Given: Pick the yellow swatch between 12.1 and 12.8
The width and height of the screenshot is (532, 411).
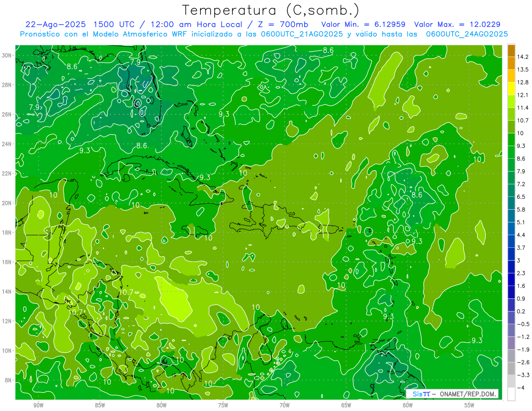Looking at the screenshot, I should pos(511,89).
